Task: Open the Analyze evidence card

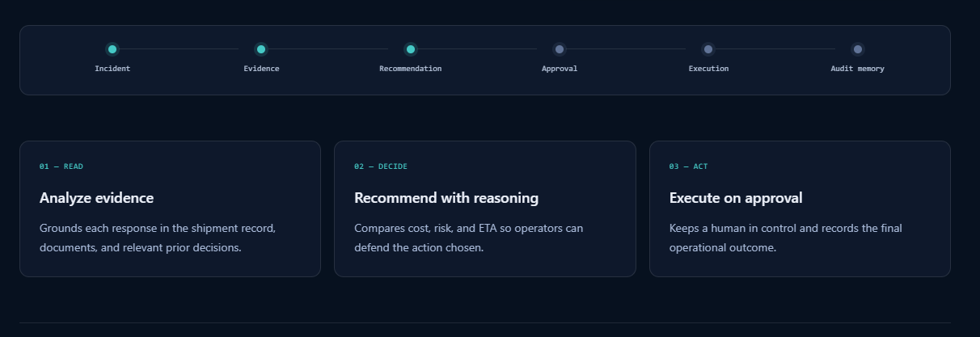Action: [x=170, y=209]
